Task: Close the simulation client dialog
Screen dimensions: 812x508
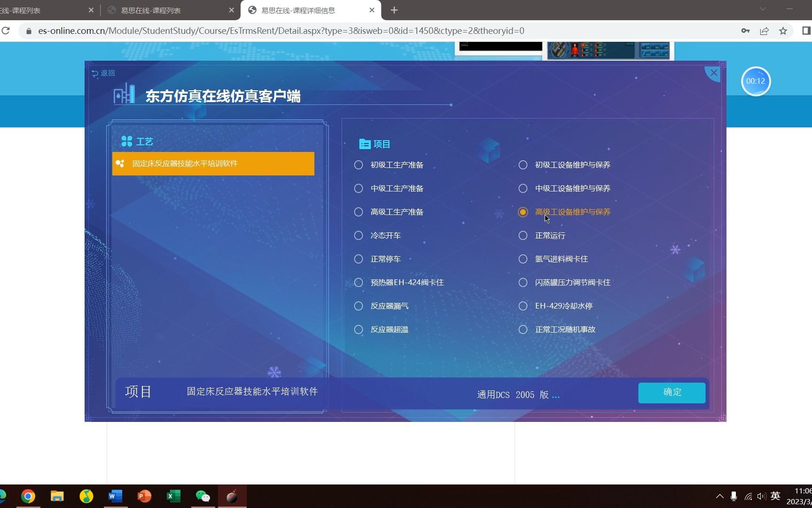Action: [x=714, y=73]
